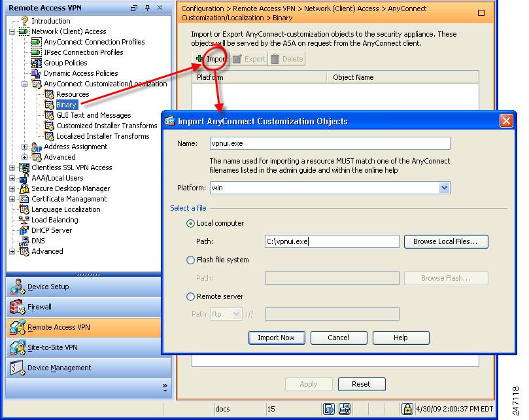Open Device Management section label
This screenshot has width=529, height=420.
pos(59,368)
